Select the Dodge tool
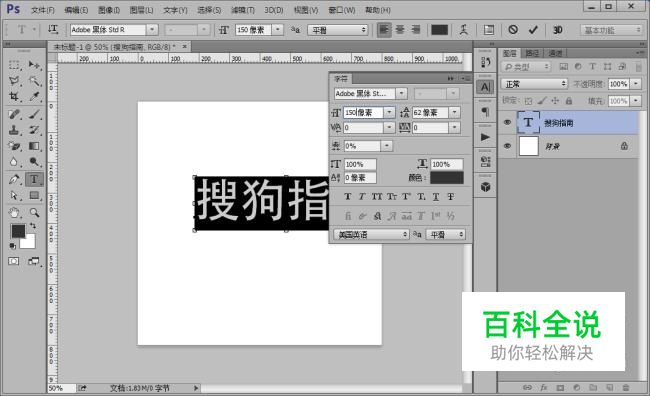This screenshot has width=650, height=396. pos(34,162)
